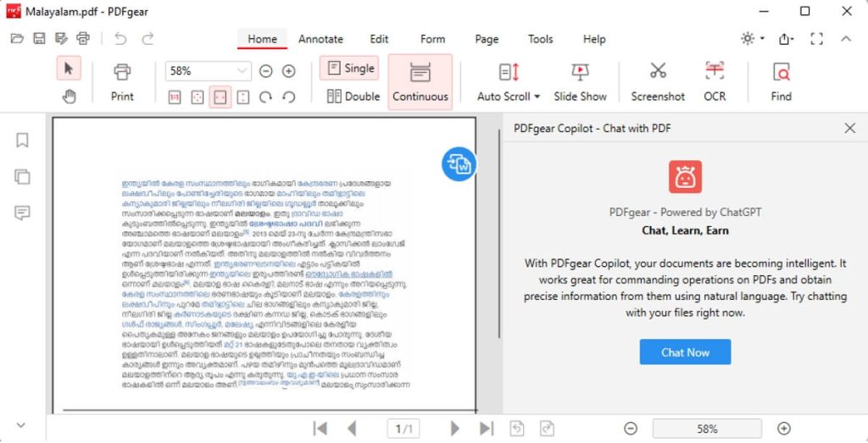Click the next view icon in the bottom bar
The image size is (868, 443).
point(547,429)
